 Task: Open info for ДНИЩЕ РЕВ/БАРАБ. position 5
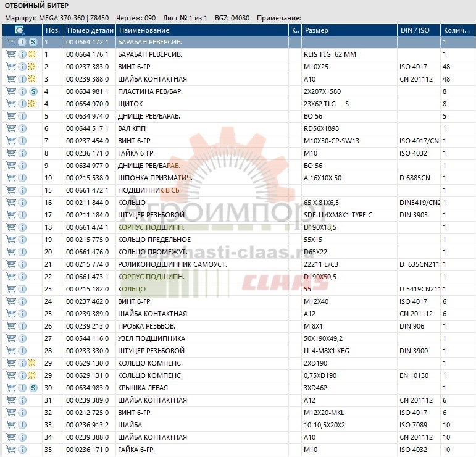pos(22,116)
